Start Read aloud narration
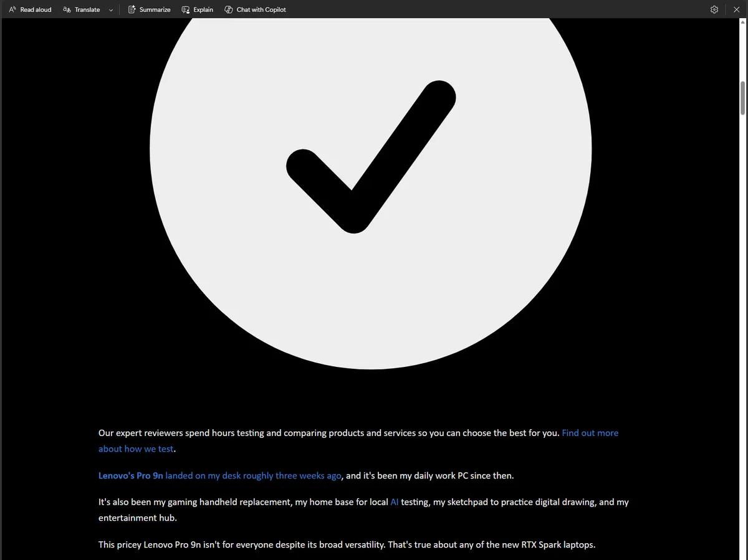Viewport: 748px width, 560px height. 30,9
